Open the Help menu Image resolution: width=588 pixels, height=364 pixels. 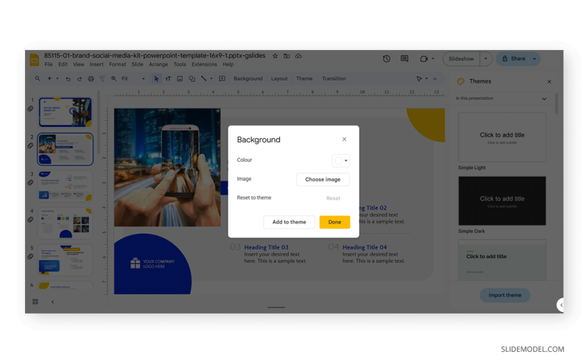coord(228,64)
